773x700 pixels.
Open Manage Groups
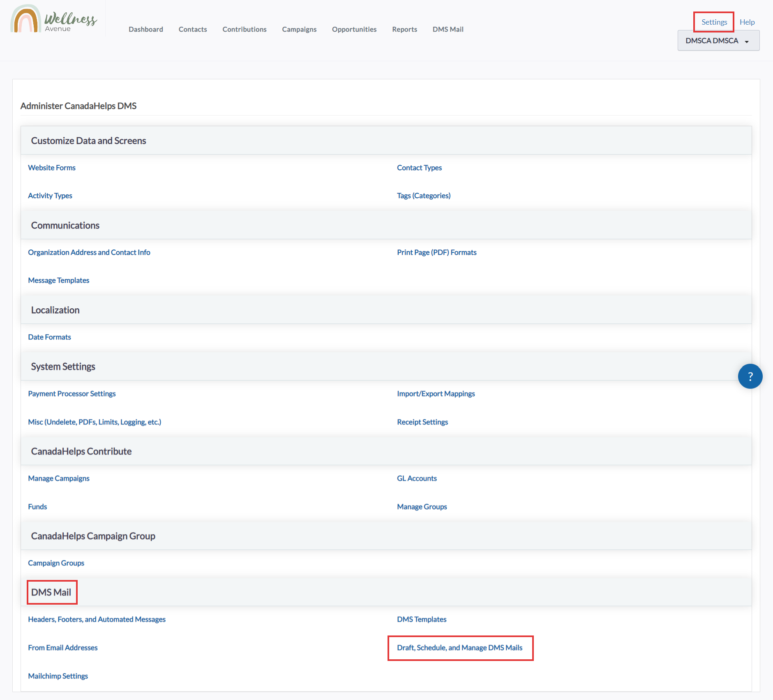(422, 507)
